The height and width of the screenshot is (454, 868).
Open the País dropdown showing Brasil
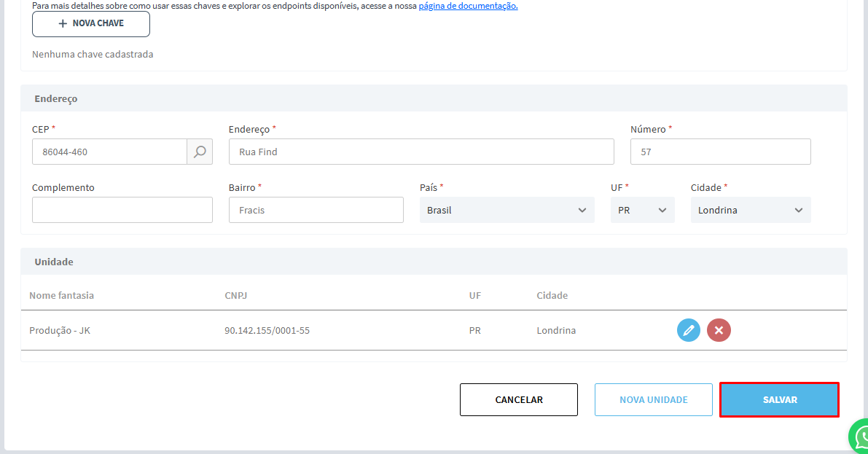[x=507, y=210]
